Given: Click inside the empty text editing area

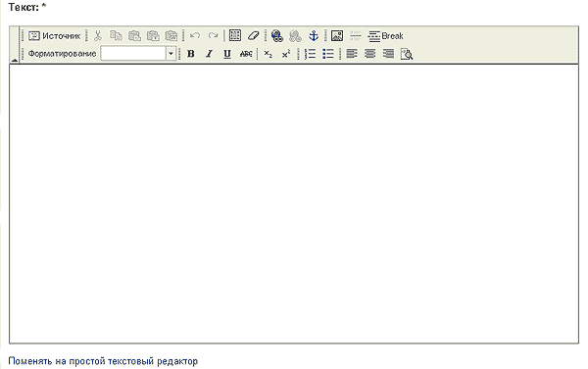Looking at the screenshot, I should [x=294, y=204].
